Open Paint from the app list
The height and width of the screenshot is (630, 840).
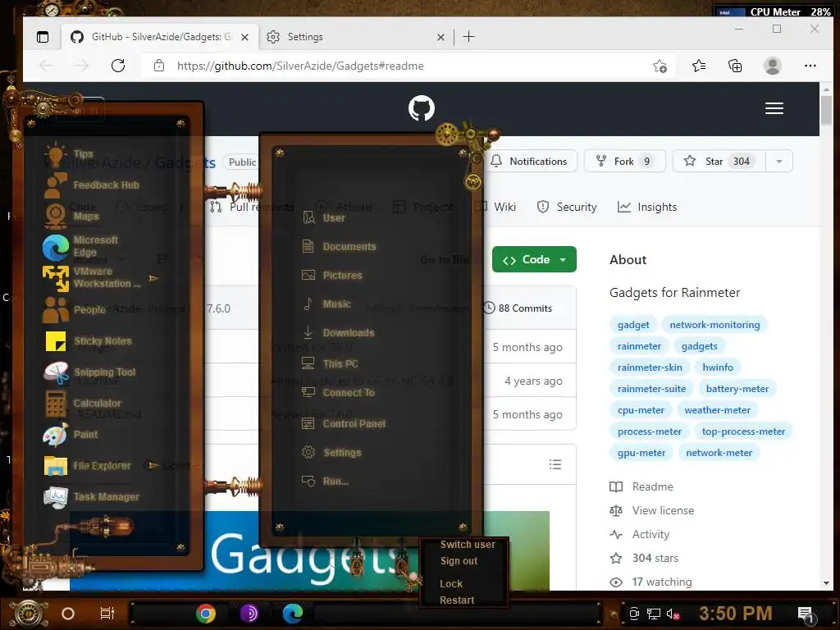tap(71, 435)
